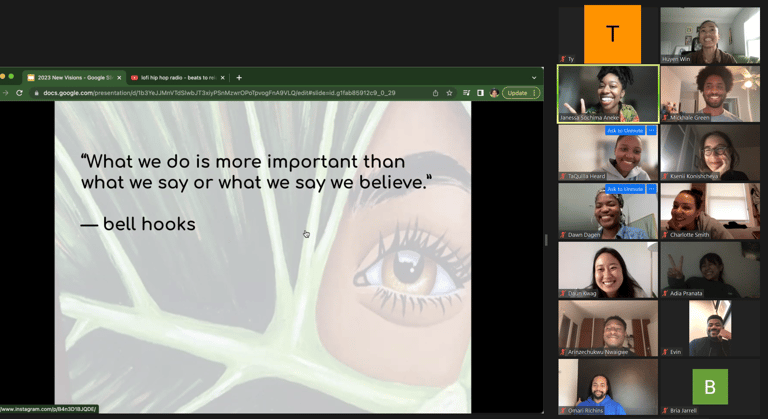This screenshot has height=419, width=768.
Task: Click the muted mic icon by Evin
Action: (665, 352)
